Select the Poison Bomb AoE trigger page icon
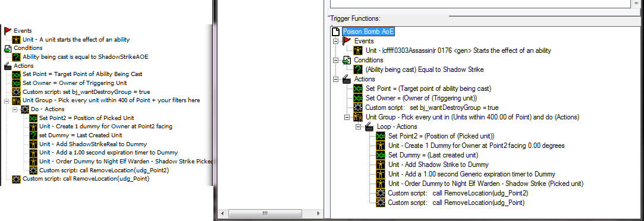644x221 pixels. click(335, 31)
